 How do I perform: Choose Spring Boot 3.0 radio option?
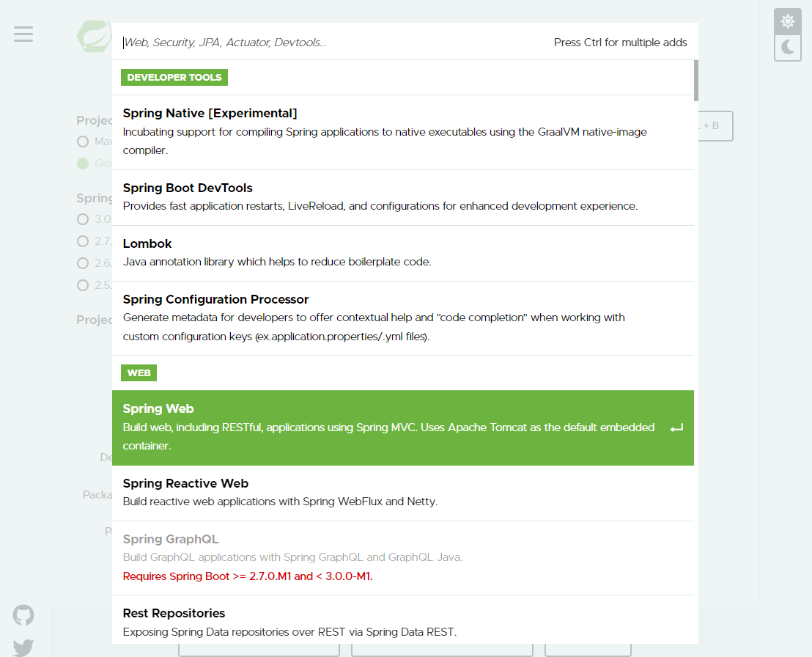coord(83,219)
